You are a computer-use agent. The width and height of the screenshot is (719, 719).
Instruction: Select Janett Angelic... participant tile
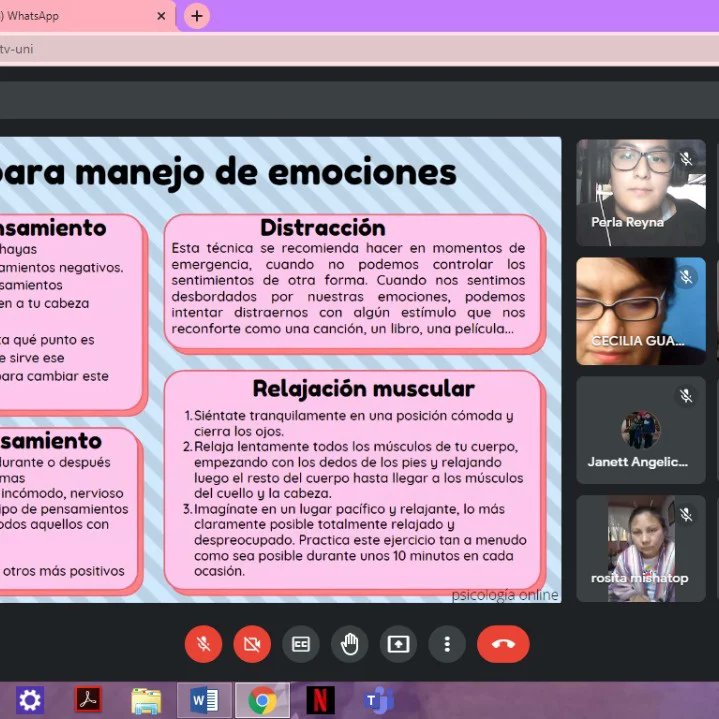click(641, 430)
